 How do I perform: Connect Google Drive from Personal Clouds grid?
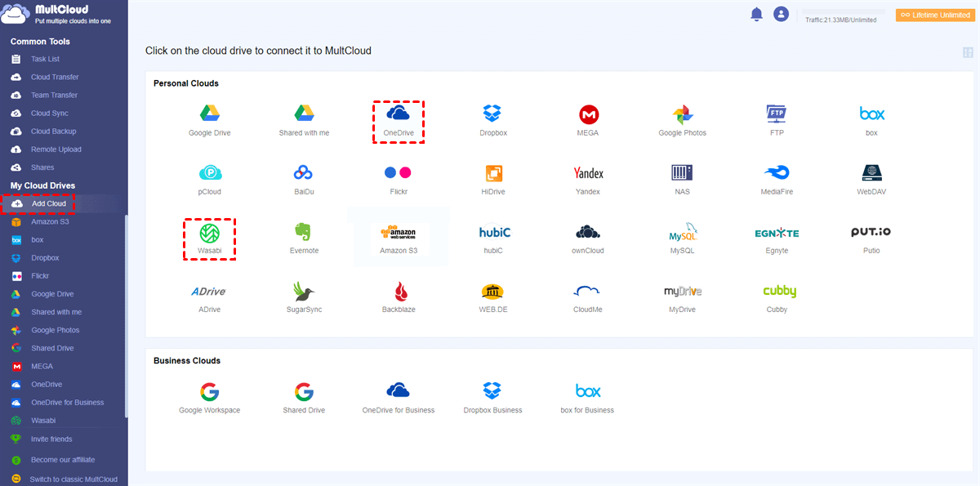[212, 119]
